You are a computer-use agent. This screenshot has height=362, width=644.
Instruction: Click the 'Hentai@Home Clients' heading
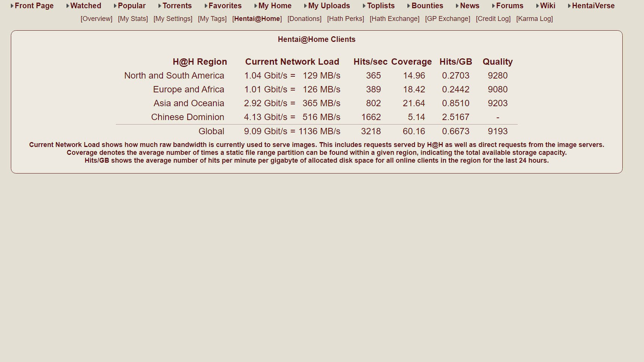pyautogui.click(x=317, y=39)
